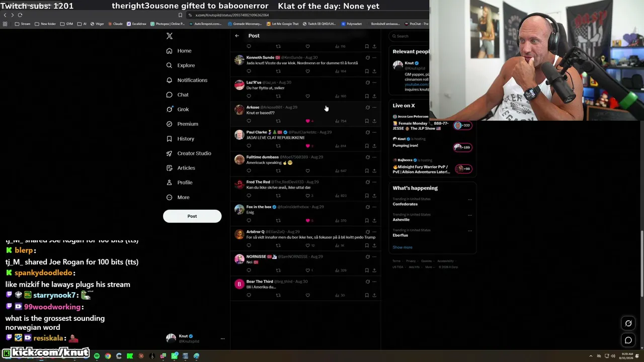Repost Fred The Red's reply
Viewport: 644px width, 362px height.
pyautogui.click(x=278, y=196)
